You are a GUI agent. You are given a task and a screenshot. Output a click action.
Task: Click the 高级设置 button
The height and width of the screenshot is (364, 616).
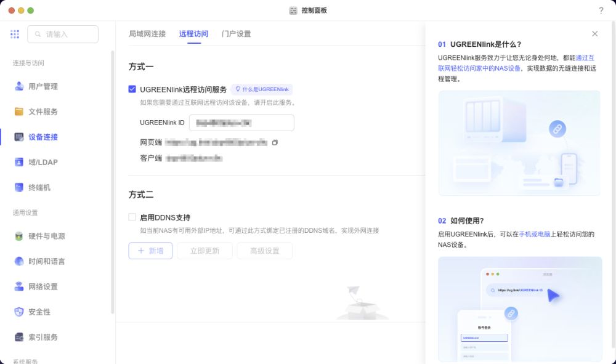click(x=264, y=251)
